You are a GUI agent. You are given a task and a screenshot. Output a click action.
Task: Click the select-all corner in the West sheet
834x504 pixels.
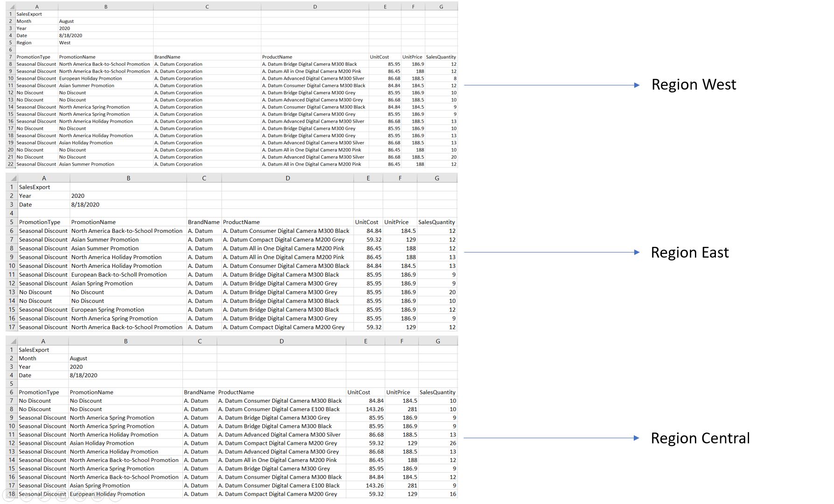tap(10, 7)
